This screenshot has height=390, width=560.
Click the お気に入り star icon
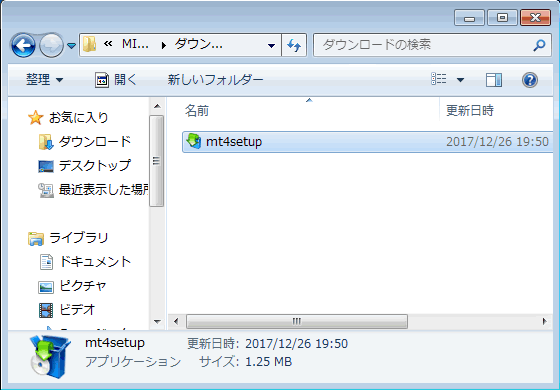click(35, 118)
